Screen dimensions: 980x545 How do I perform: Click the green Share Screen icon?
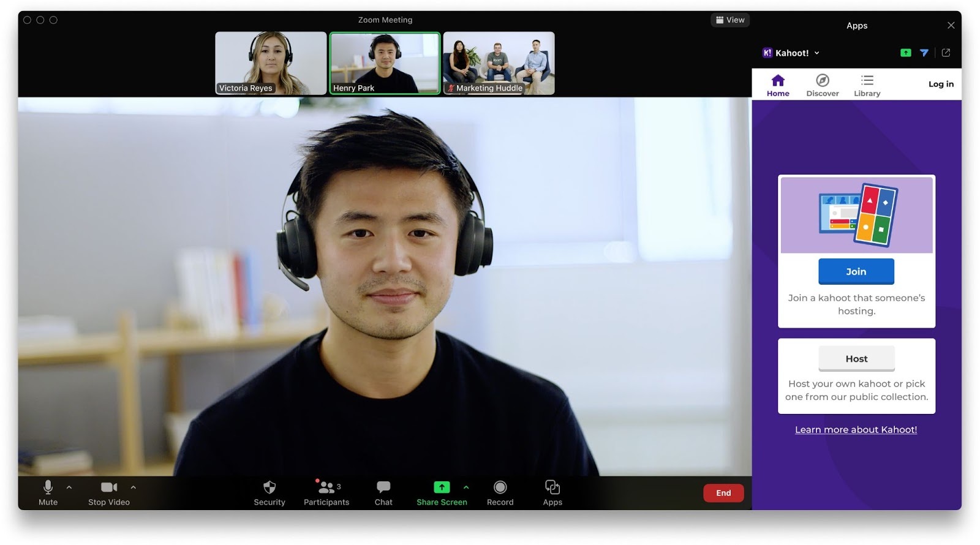point(442,487)
